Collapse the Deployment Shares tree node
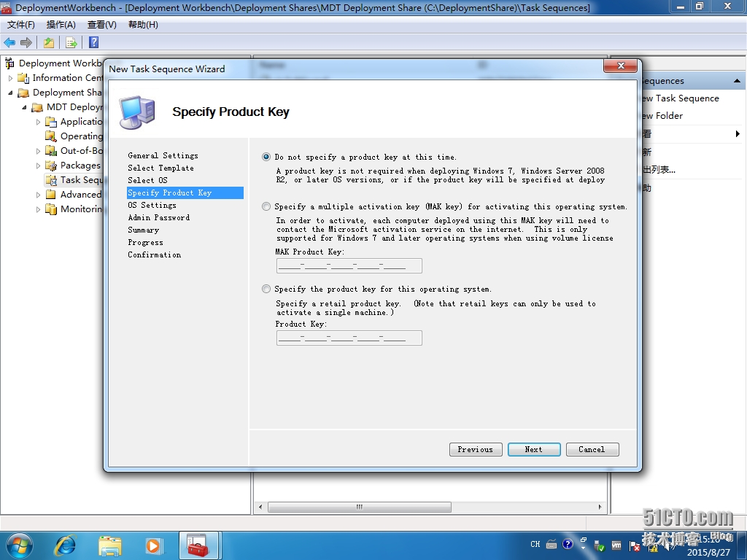747x560 pixels. click(10, 93)
